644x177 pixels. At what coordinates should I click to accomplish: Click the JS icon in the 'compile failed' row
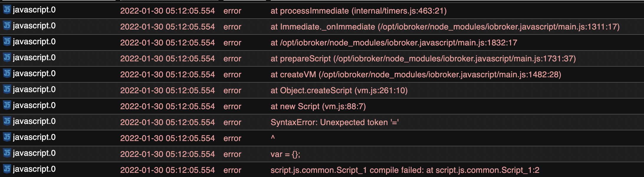pos(7,169)
